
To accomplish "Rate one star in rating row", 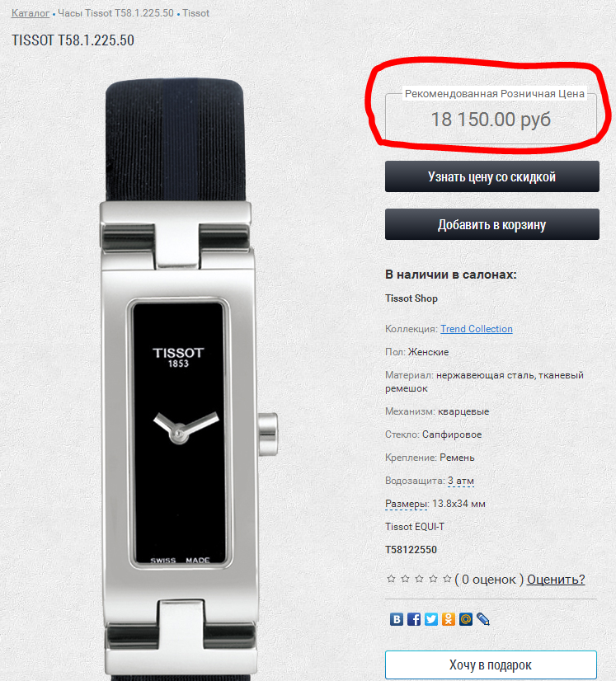I will pyautogui.click(x=391, y=579).
